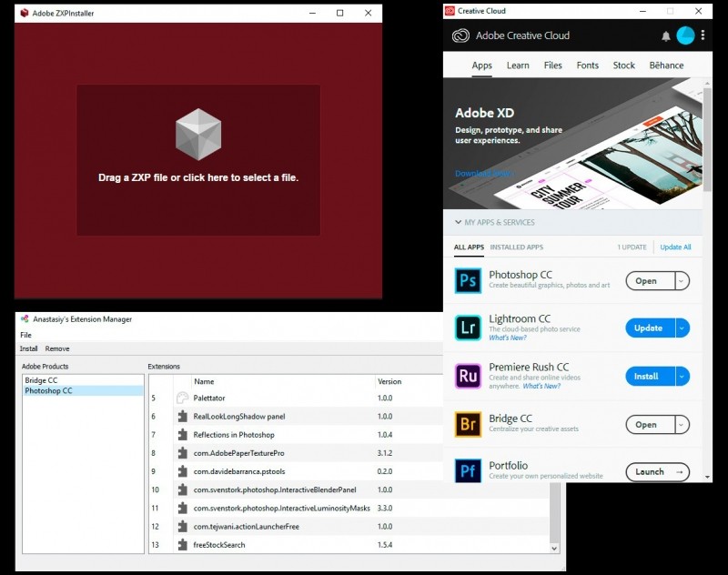Click the Reflections in Photoshop plugin icon
The width and height of the screenshot is (728, 575).
tap(183, 435)
